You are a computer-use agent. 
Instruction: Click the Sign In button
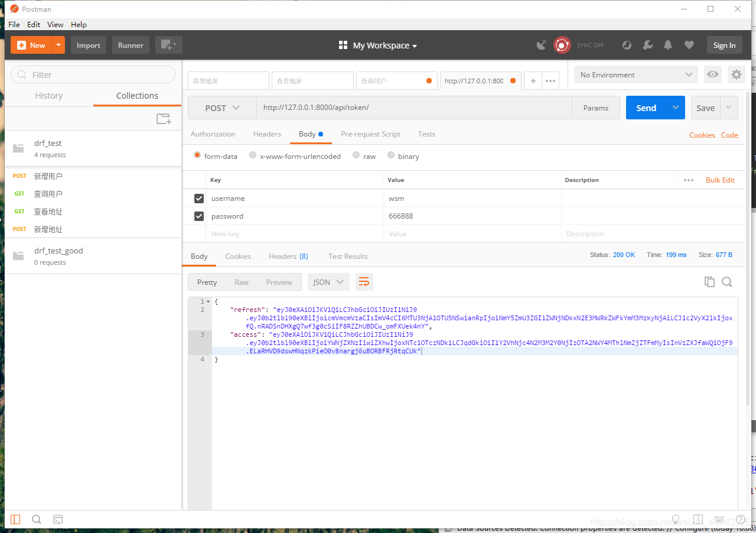click(x=724, y=45)
